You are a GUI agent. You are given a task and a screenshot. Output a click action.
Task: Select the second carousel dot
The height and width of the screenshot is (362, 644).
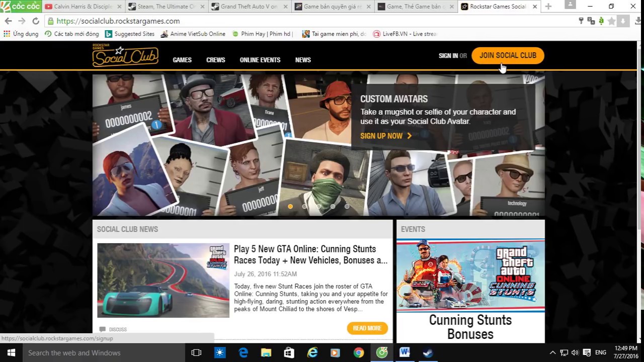[304, 206]
